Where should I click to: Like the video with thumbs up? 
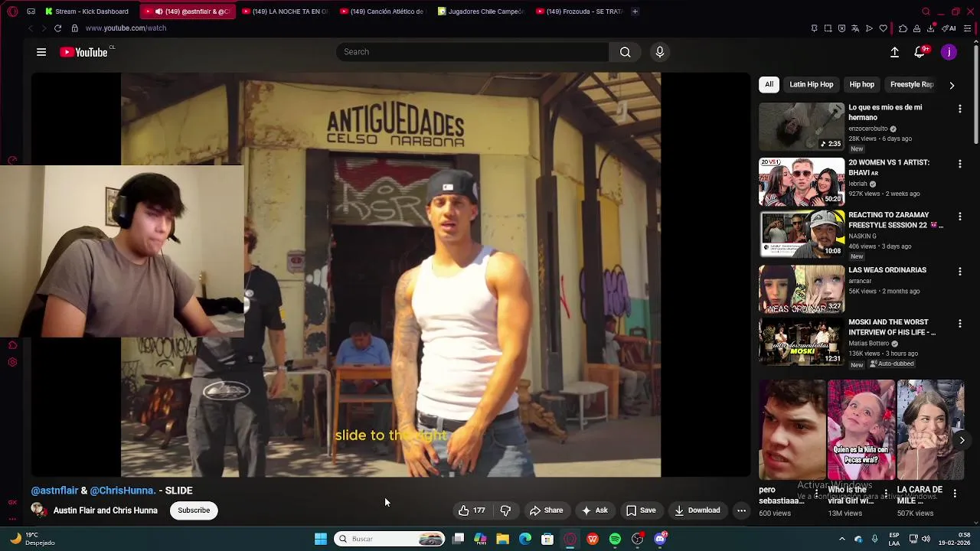click(x=472, y=510)
